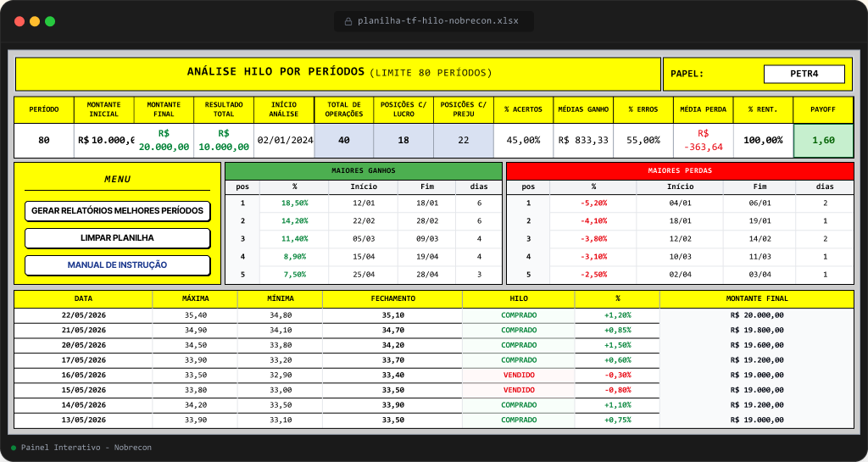The image size is (868, 462).
Task: Select the fechamento value 35,10
Action: click(x=392, y=315)
